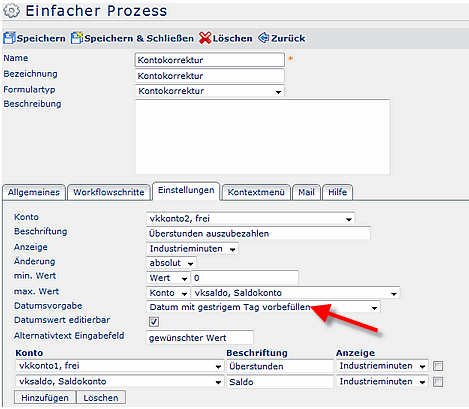Expand the Konto vkkonto2, frei dropdown
Screen dimensions: 469x409
tap(250, 219)
